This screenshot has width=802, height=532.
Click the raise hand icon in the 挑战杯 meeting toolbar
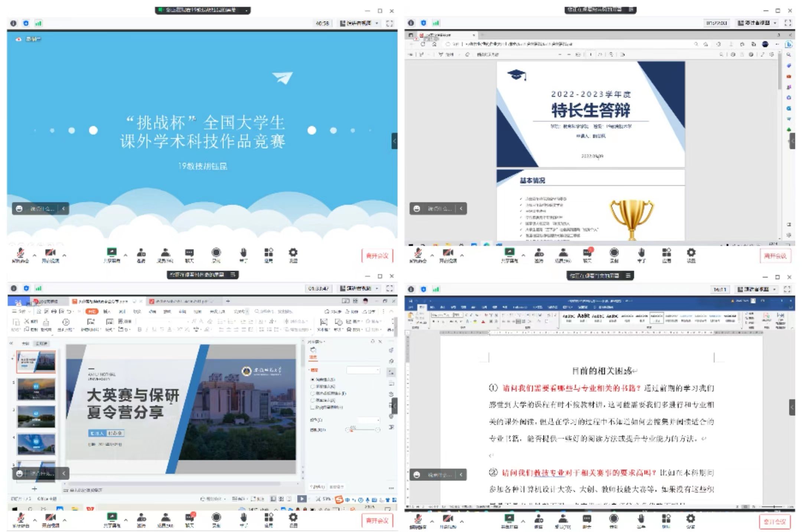pyautogui.click(x=243, y=253)
